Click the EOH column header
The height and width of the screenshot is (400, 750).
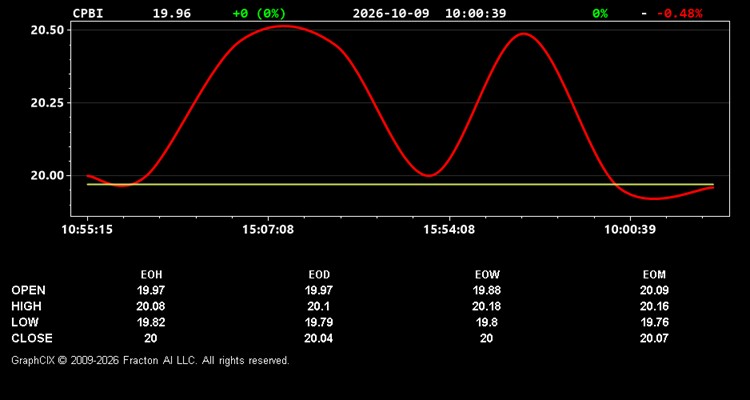pyautogui.click(x=151, y=275)
